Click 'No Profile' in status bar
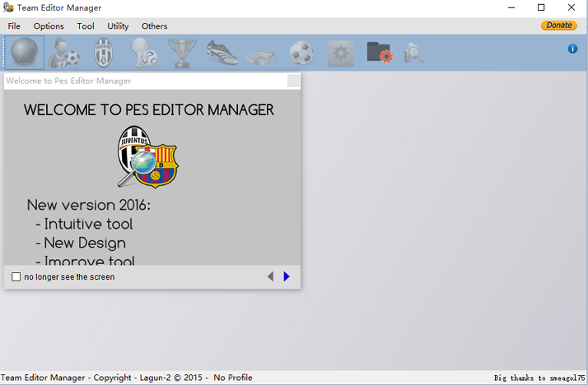Viewport: 588px width, 385px height. tap(233, 378)
